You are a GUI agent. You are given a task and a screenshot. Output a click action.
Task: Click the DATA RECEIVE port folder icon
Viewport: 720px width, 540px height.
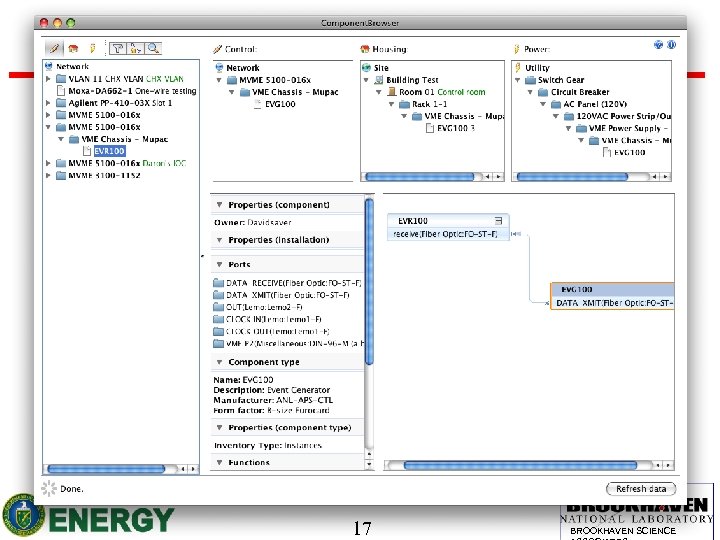coord(219,283)
